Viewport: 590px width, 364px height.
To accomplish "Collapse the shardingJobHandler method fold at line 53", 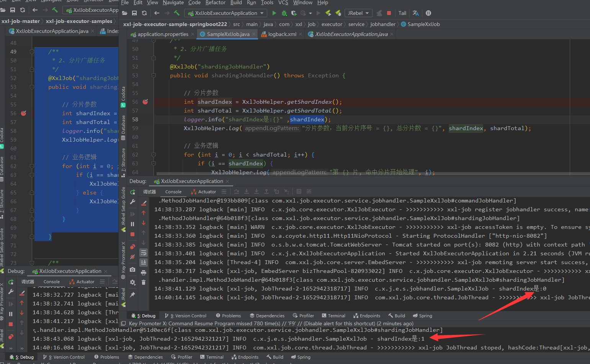I will (154, 76).
